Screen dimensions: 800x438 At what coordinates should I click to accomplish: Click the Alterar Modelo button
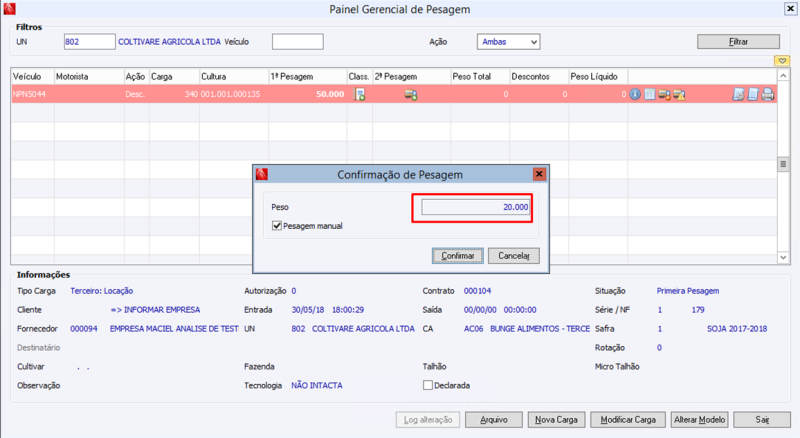(x=699, y=420)
